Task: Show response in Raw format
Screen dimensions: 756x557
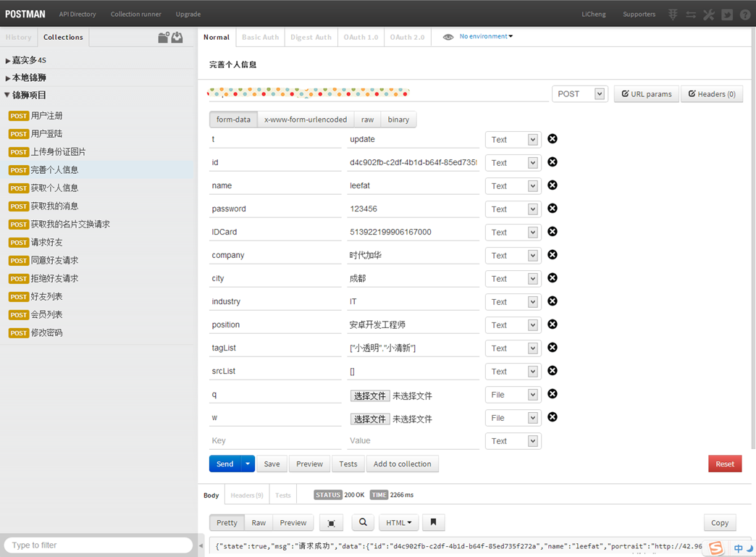Action: coord(259,522)
